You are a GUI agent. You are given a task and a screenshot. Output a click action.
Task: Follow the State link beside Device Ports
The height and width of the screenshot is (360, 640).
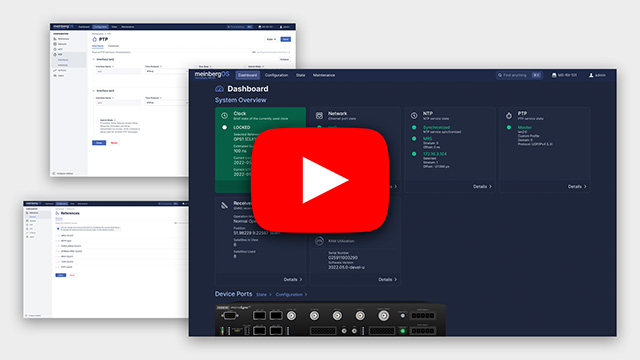point(263,295)
